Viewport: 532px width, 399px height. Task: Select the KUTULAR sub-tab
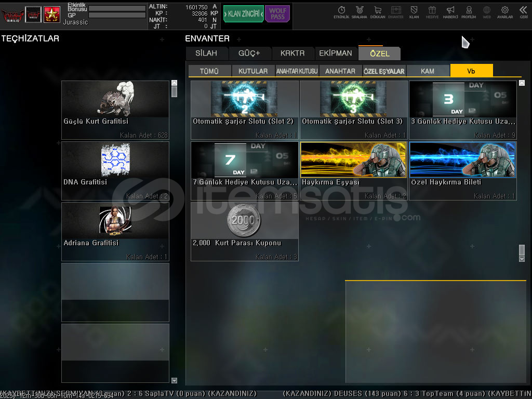click(253, 71)
